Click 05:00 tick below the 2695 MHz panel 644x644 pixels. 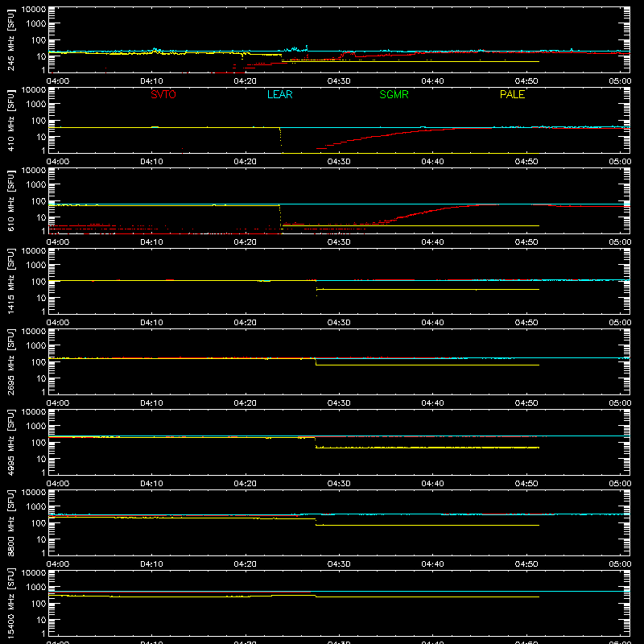click(x=620, y=403)
